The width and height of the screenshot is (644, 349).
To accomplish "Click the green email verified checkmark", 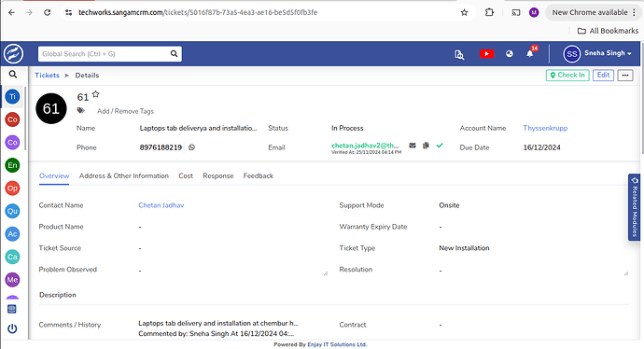I will 440,146.
